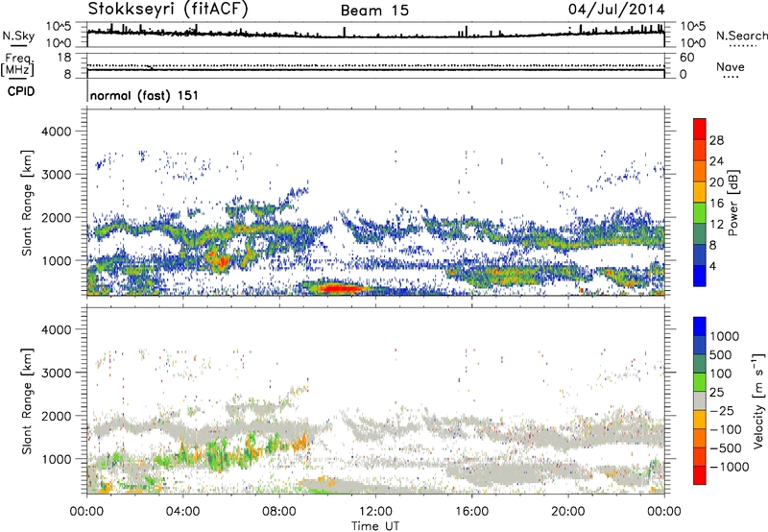Click the 'normal (fast) 151' text
Screen dimensions: 768x532
(144, 95)
